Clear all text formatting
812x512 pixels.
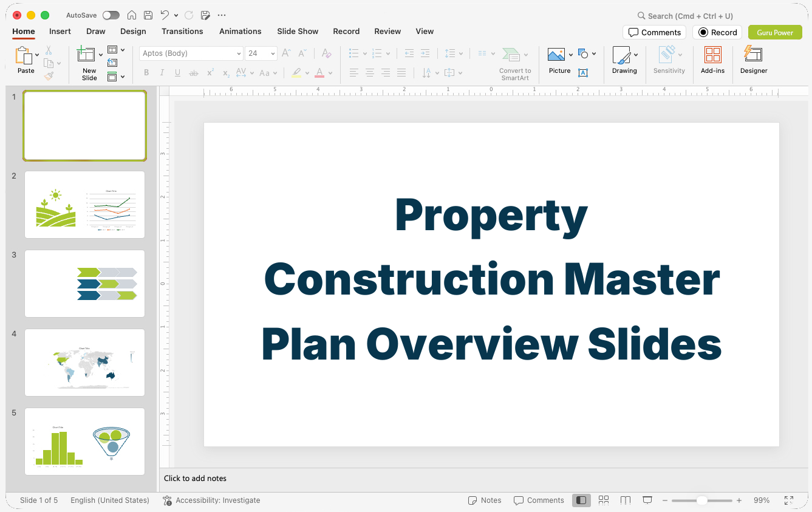click(x=327, y=53)
